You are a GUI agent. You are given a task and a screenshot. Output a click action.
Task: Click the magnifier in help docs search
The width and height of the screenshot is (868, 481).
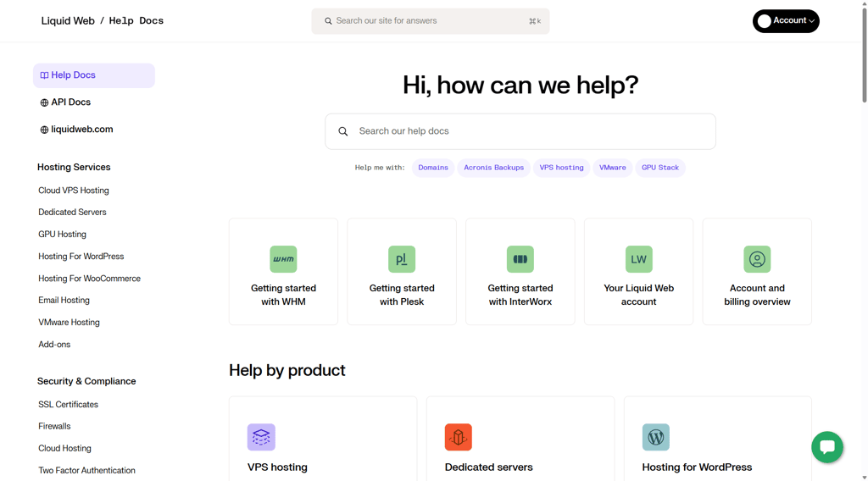click(x=343, y=131)
